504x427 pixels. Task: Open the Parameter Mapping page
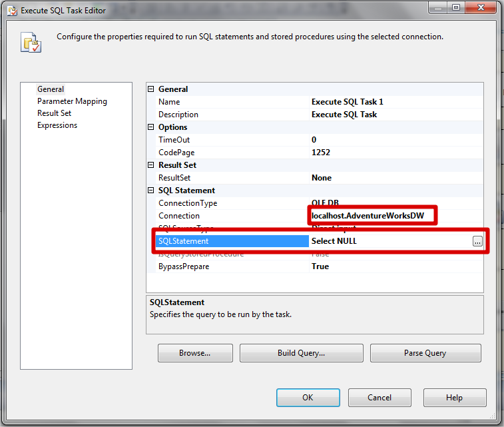coord(72,101)
